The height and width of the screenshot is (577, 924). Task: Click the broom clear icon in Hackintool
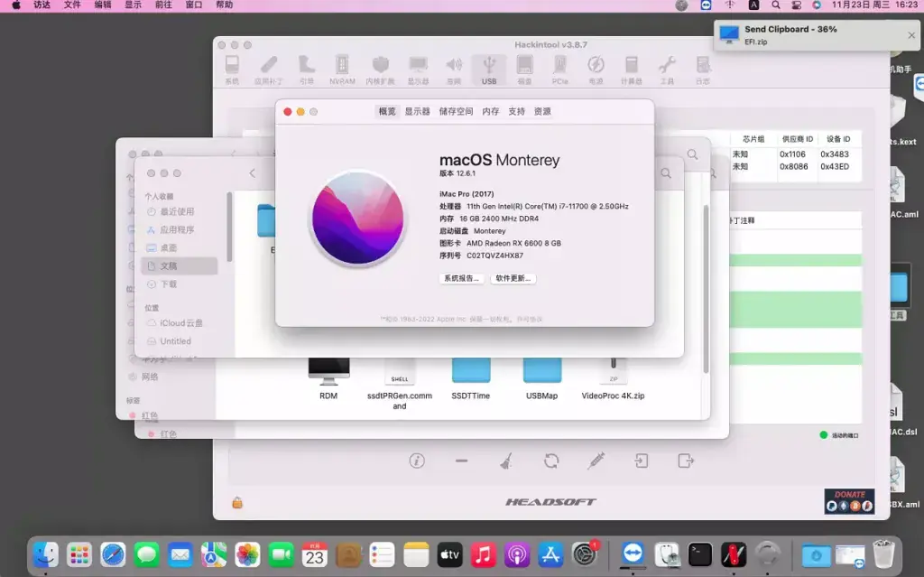[506, 461]
